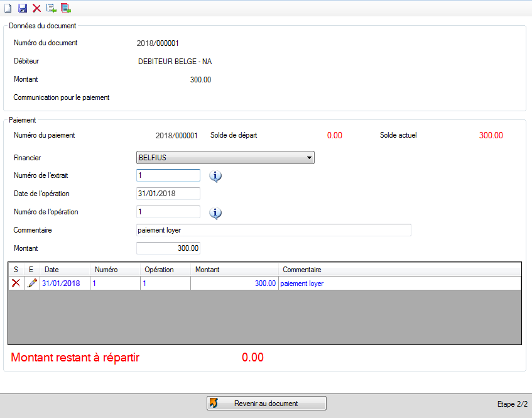Click the Opération column header
Screen dimensions: 532x418
[x=166, y=270]
